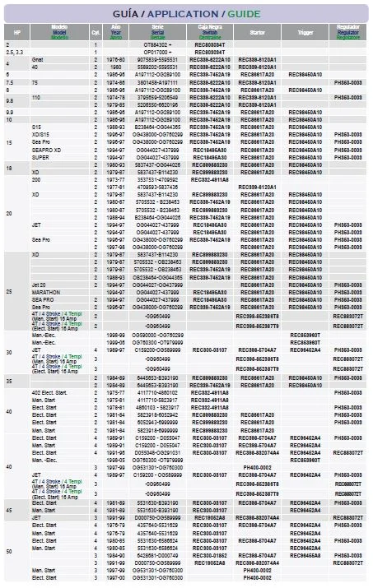The width and height of the screenshot is (373, 588).
Task: Click the 9.9 HP cell
Action: (17, 112)
